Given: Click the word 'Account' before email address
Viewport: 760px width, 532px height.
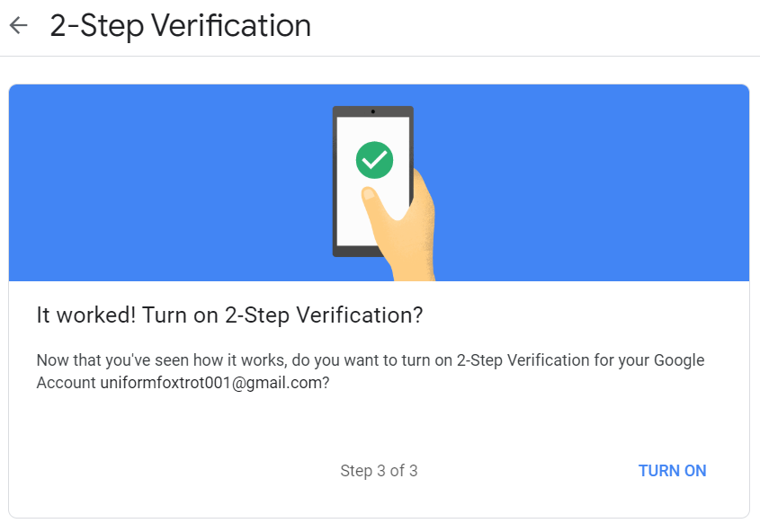Looking at the screenshot, I should [67, 383].
